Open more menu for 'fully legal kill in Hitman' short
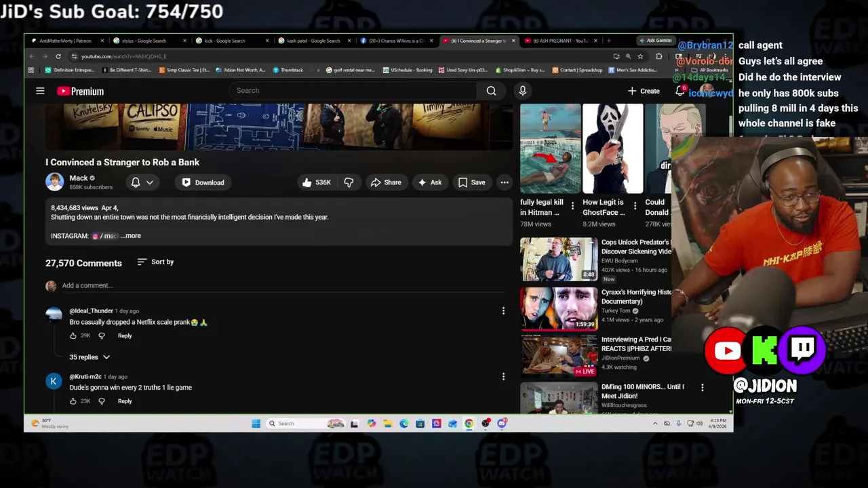Screen dimensions: 868x488 [x=572, y=205]
